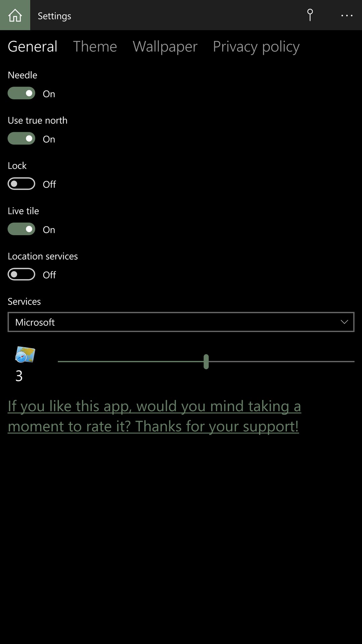Open the three-dot more options menu
362x644 pixels.
[347, 15]
